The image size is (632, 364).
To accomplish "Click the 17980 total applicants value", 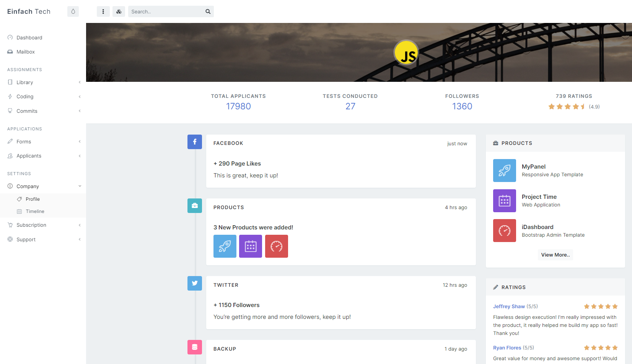I will click(238, 106).
